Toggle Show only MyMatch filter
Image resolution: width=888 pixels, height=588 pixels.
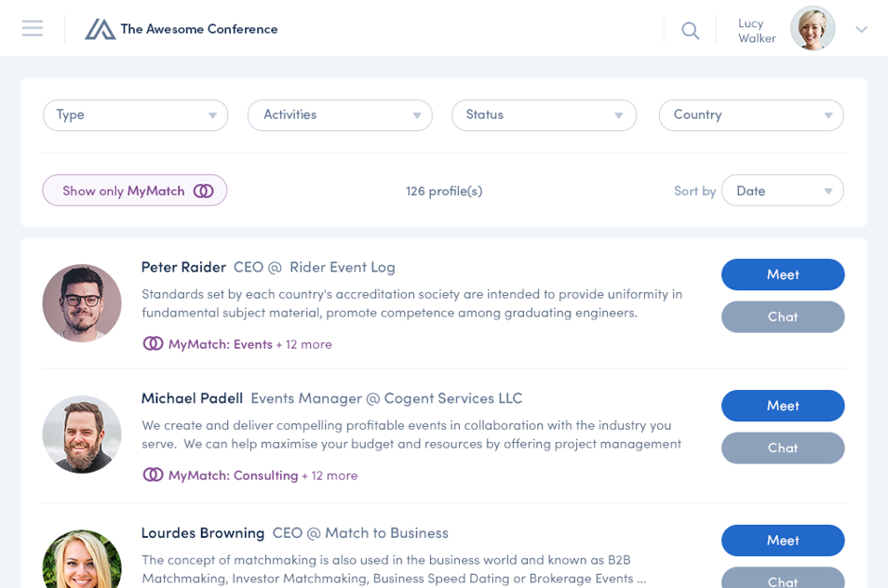pyautogui.click(x=135, y=191)
